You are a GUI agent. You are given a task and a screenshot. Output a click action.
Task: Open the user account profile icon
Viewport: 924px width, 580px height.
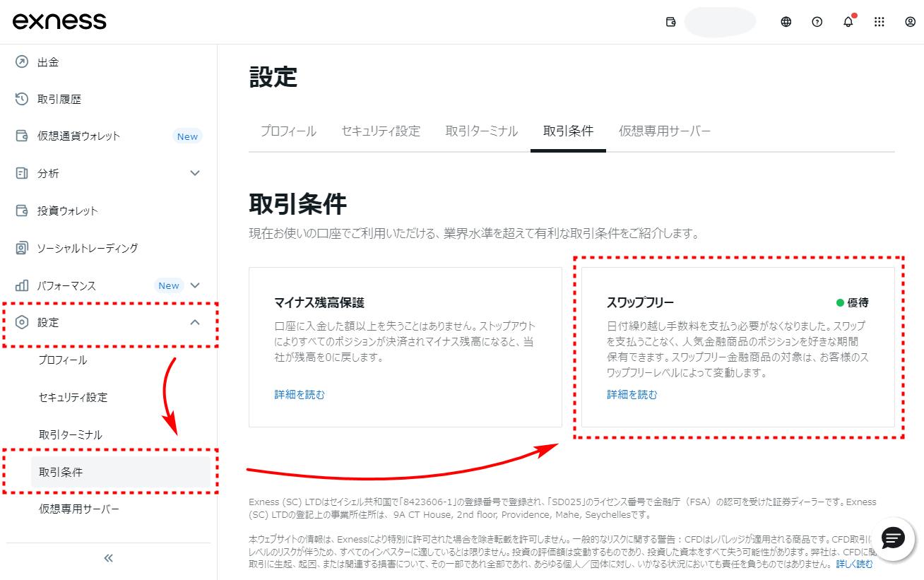(911, 22)
